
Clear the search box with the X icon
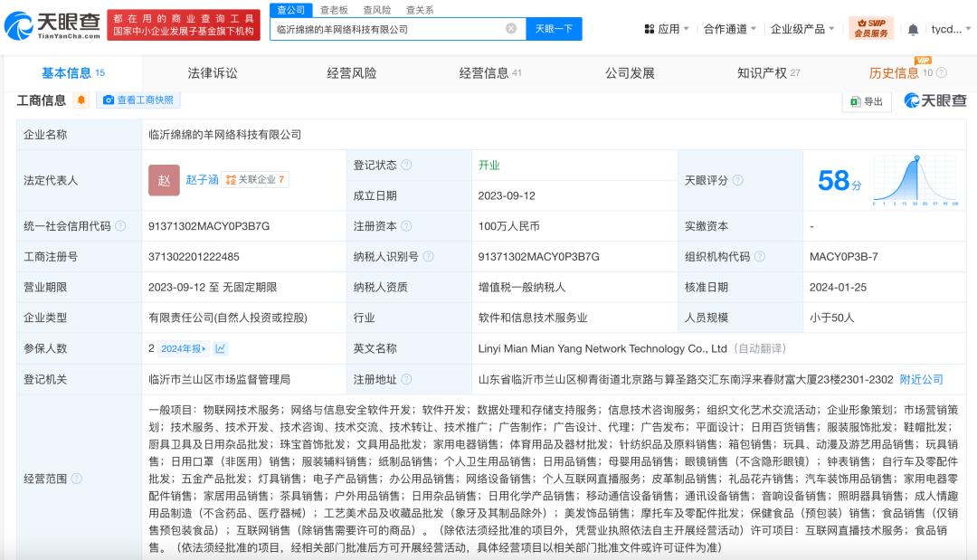[511, 29]
